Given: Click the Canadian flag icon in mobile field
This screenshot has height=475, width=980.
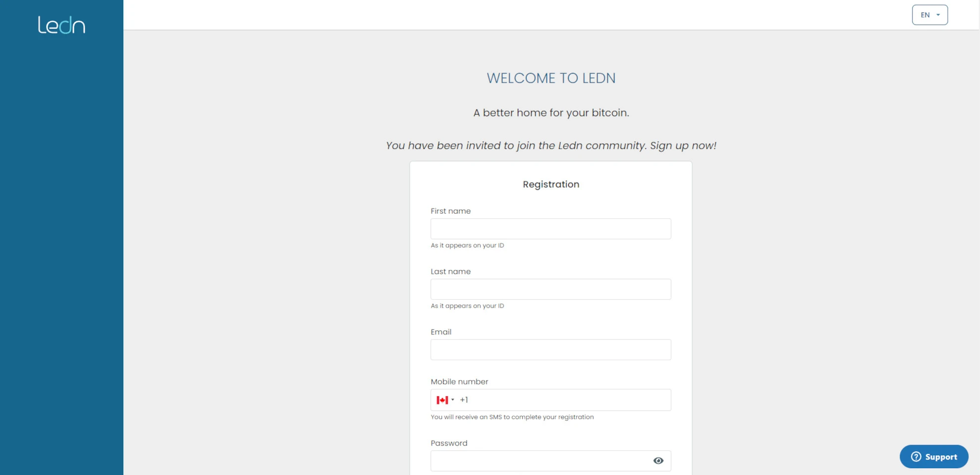Looking at the screenshot, I should 442,400.
